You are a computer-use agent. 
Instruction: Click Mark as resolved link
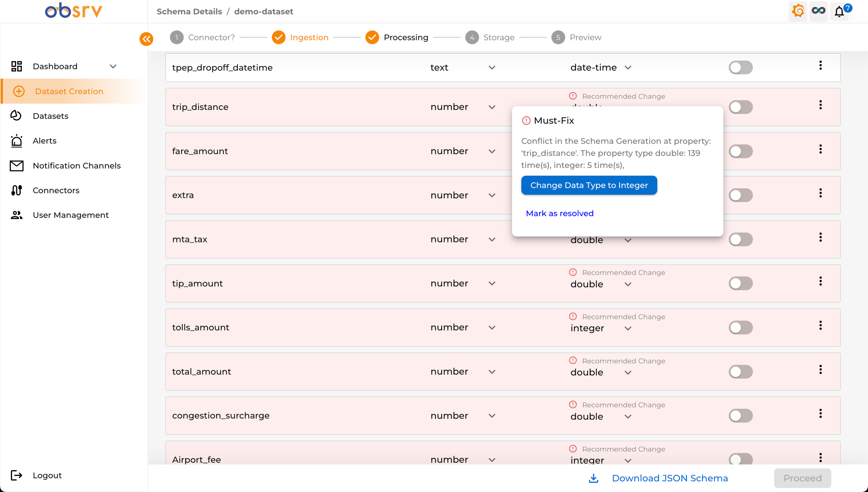(x=559, y=213)
